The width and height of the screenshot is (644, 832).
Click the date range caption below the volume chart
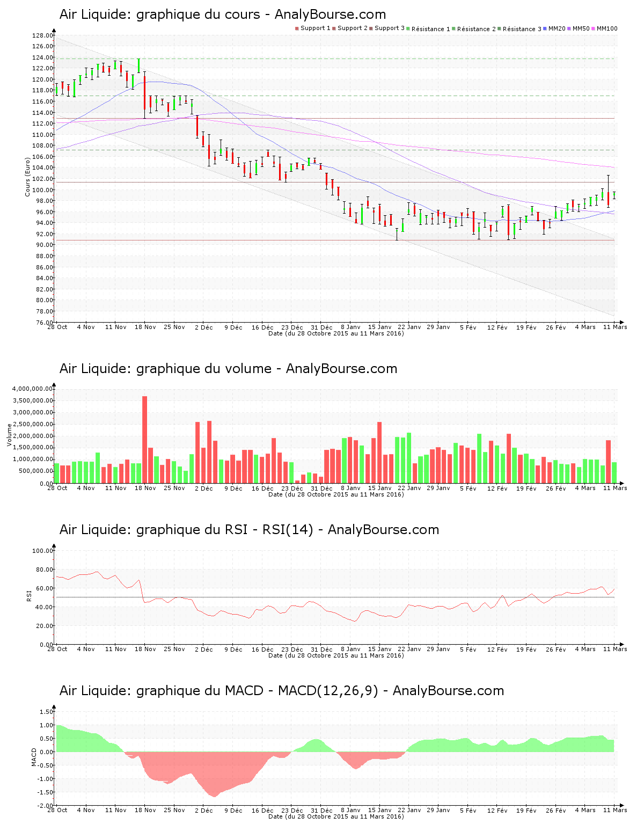[x=336, y=494]
